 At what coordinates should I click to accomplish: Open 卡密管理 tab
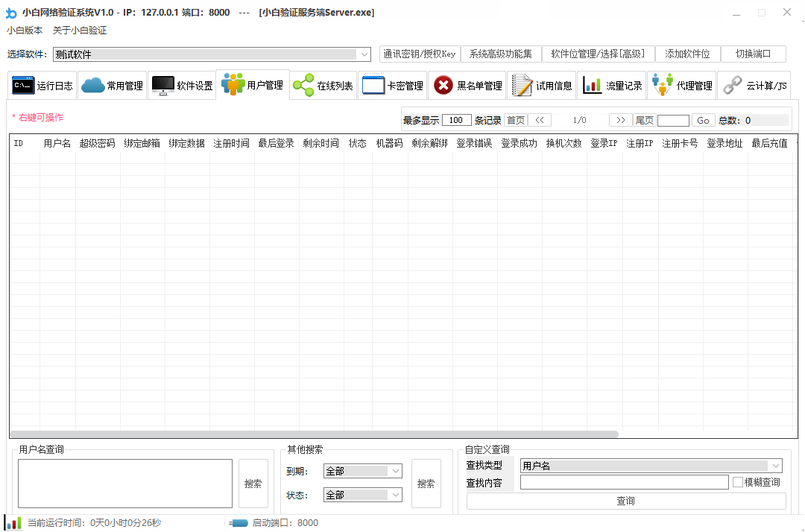392,84
